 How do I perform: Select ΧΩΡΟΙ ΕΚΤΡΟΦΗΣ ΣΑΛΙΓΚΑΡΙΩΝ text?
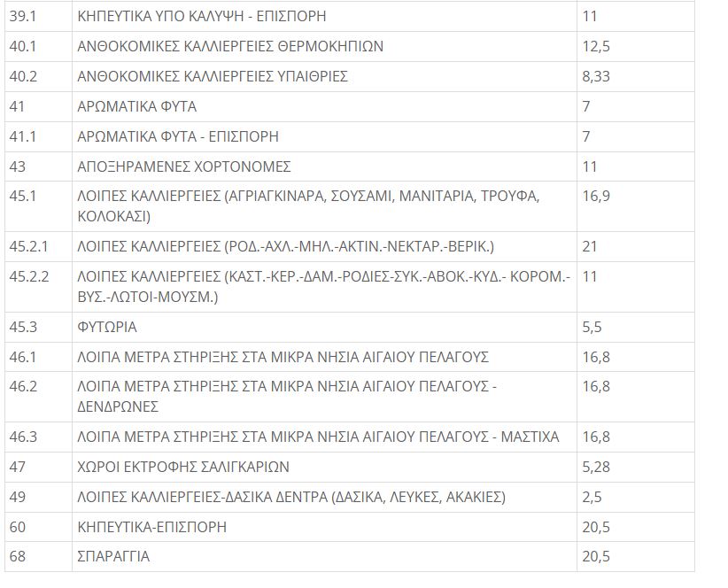(x=183, y=467)
